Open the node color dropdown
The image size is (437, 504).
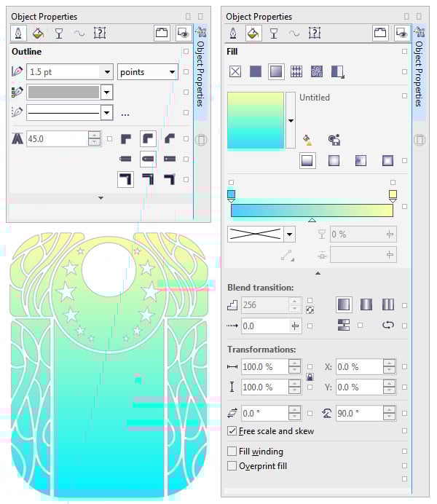(x=289, y=234)
